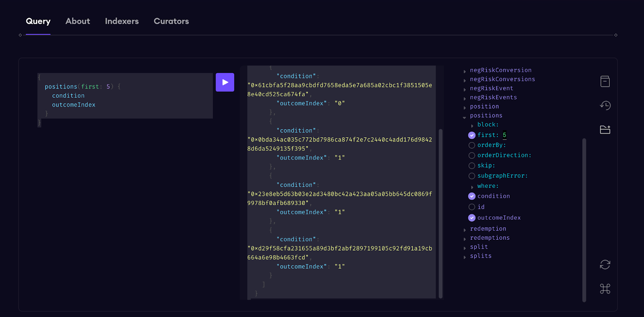Click the results panel vertical scrollbar
The image size is (644, 317).
440,213
